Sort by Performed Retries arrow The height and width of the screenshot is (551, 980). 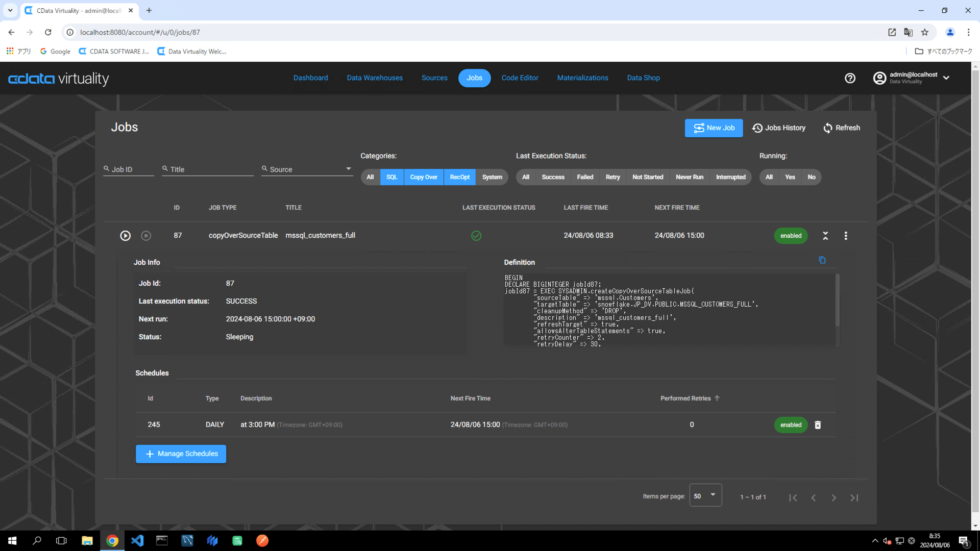tap(717, 398)
